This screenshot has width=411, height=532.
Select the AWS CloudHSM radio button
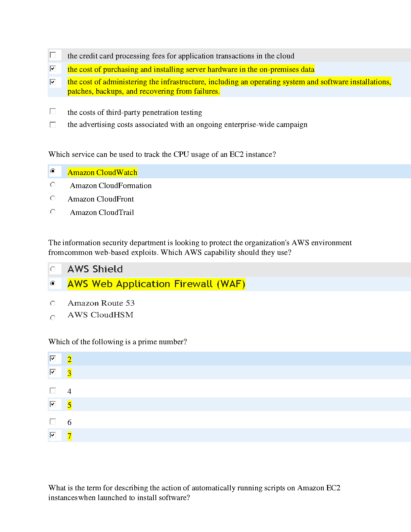tap(53, 318)
